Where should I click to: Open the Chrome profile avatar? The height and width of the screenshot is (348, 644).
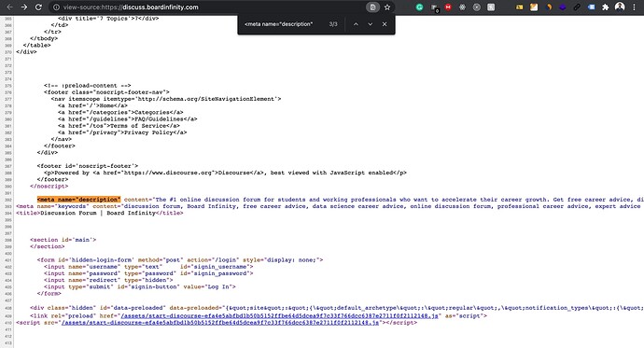[620, 7]
